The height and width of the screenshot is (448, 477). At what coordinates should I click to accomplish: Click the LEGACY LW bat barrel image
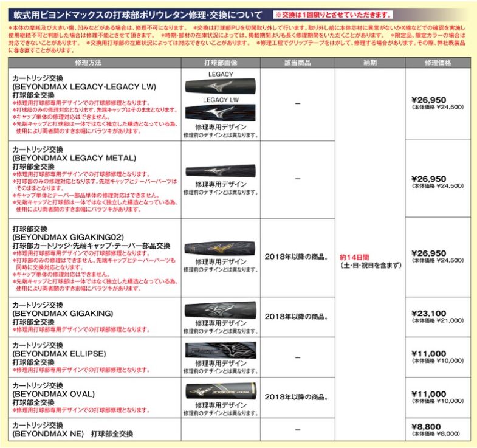(221, 112)
